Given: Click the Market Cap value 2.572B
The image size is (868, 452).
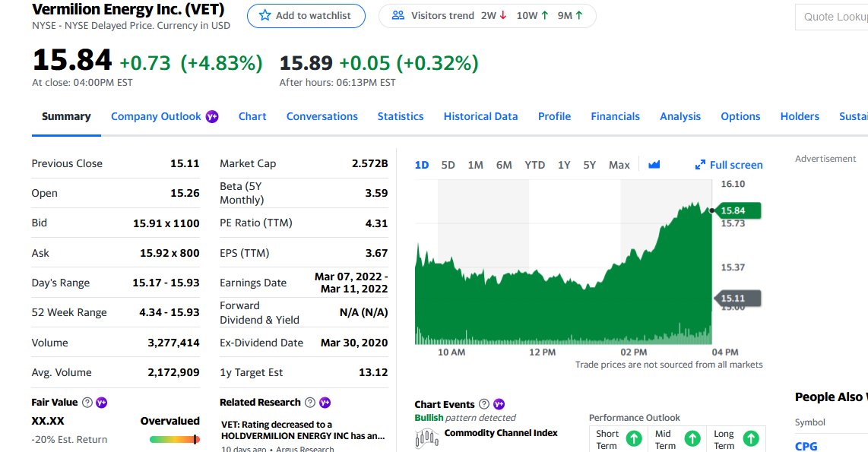Looking at the screenshot, I should (370, 163).
